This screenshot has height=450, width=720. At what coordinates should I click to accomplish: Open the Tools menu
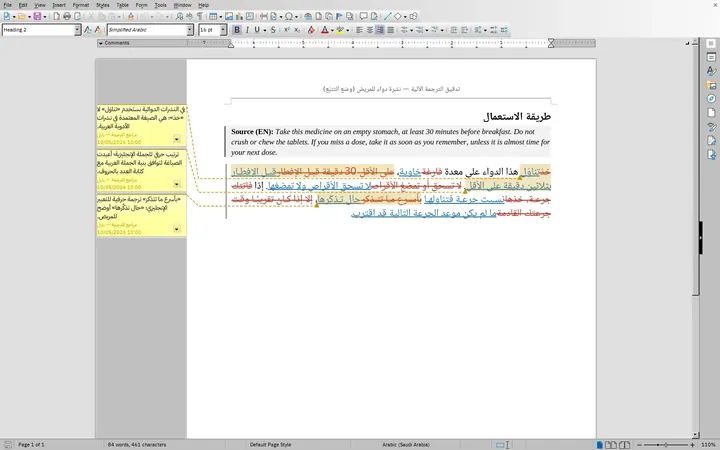click(x=161, y=5)
